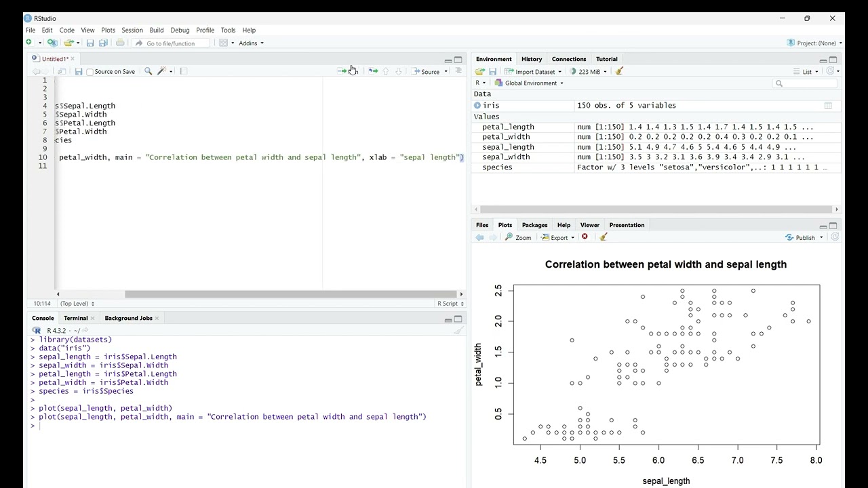Open the File menu

click(x=31, y=30)
